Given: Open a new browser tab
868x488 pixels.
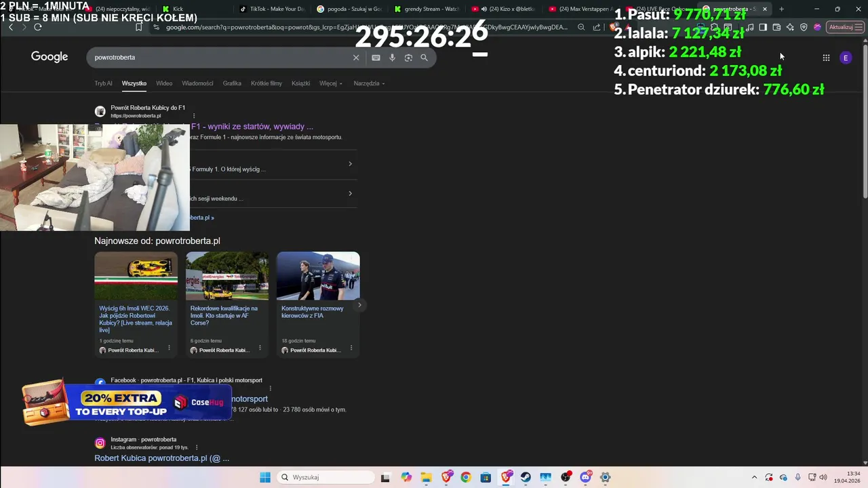Looking at the screenshot, I should (x=781, y=9).
